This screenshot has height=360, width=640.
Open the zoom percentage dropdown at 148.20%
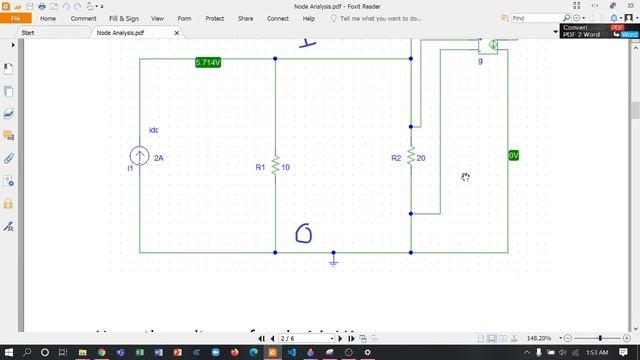(560, 338)
